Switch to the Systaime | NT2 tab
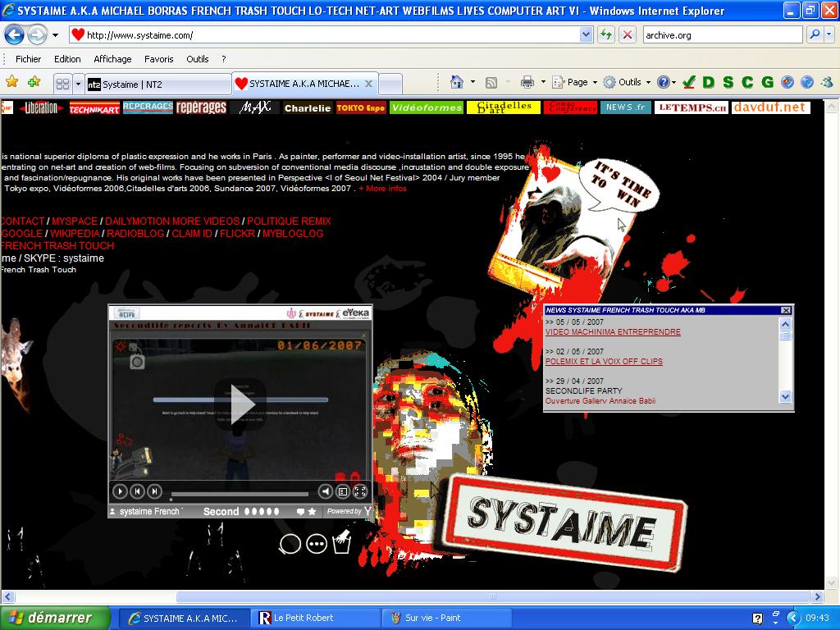 (157, 84)
